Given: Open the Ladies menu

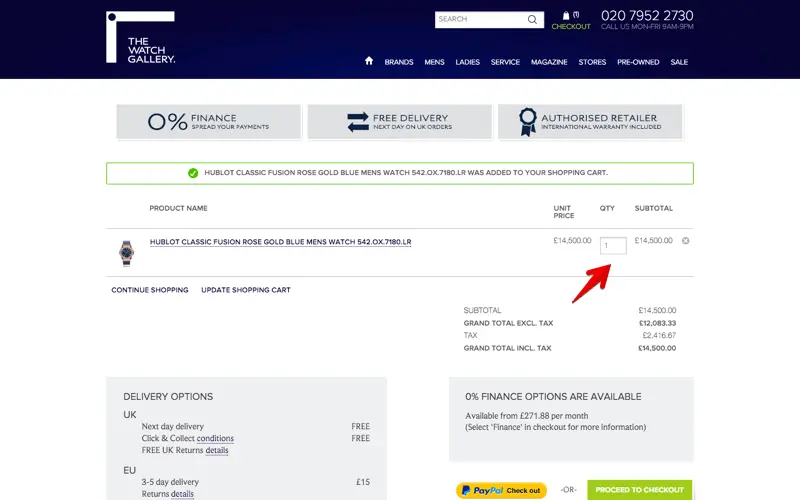Looking at the screenshot, I should pos(467,62).
